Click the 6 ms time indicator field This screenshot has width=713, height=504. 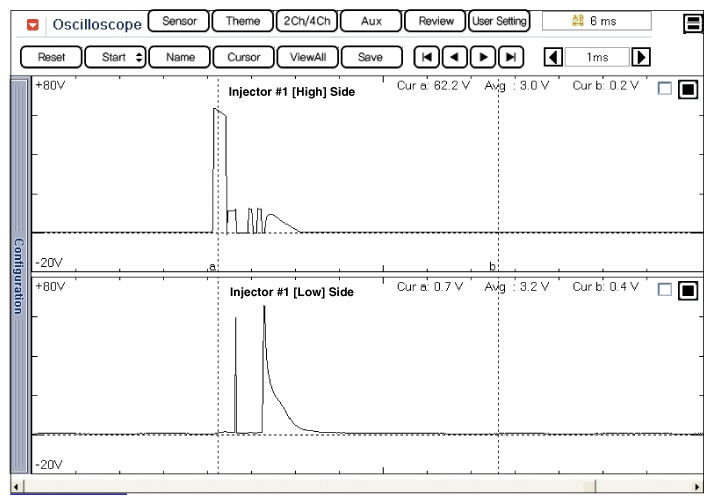pos(596,20)
